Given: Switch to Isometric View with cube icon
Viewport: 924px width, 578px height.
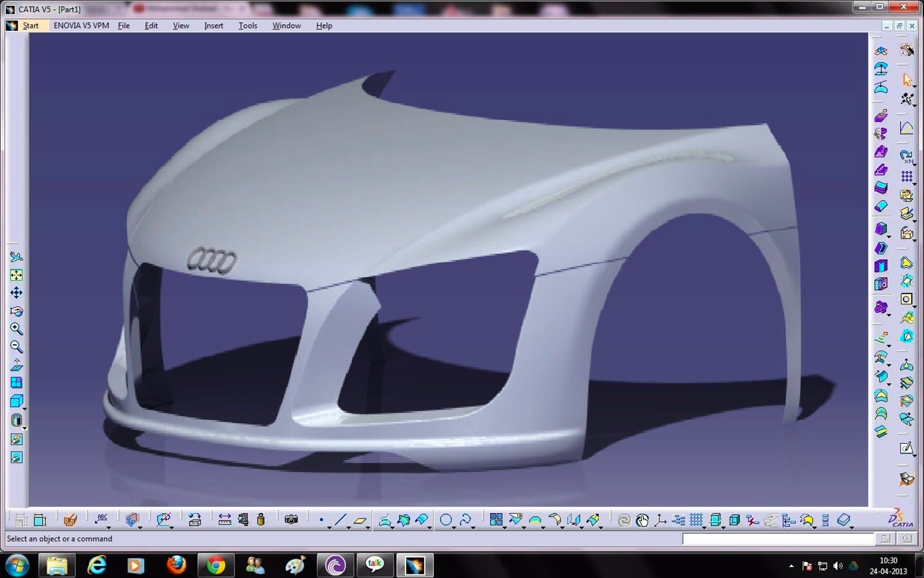Looking at the screenshot, I should [17, 400].
